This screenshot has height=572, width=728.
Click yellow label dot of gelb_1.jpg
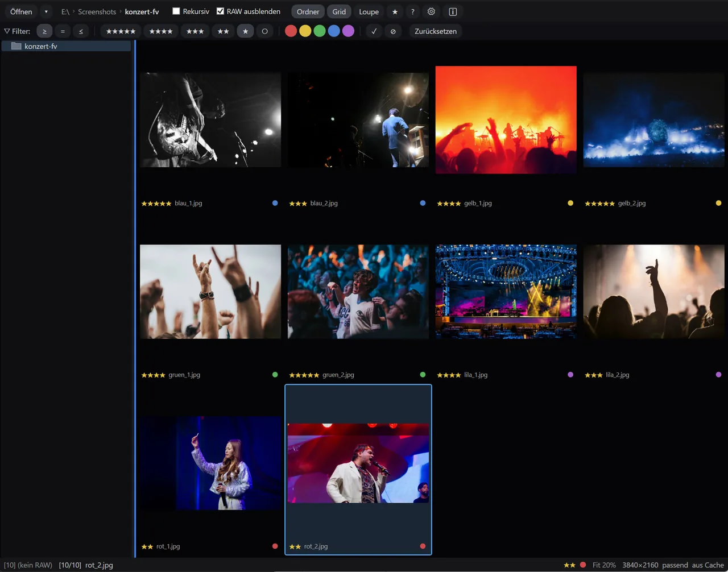pos(570,203)
